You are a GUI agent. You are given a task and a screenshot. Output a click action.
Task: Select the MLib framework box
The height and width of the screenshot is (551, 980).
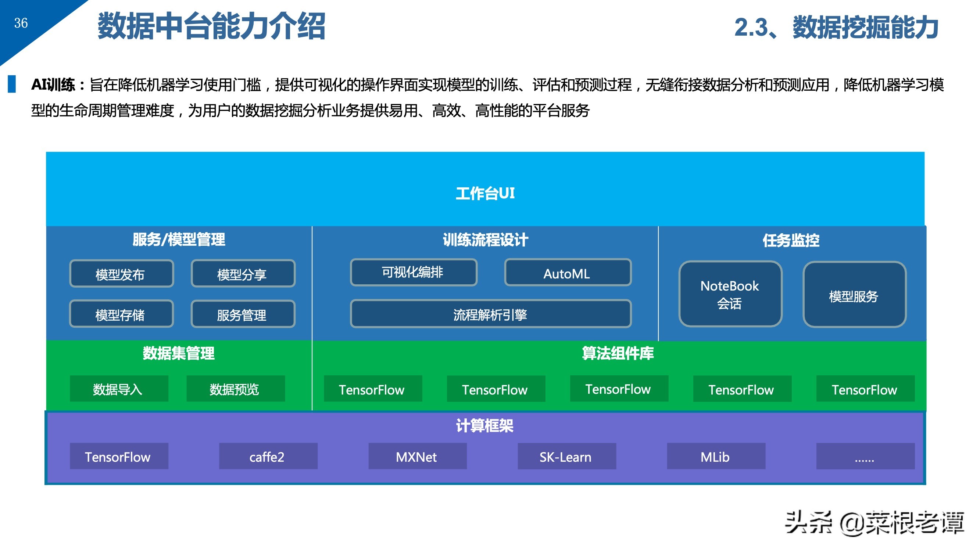pyautogui.click(x=716, y=456)
